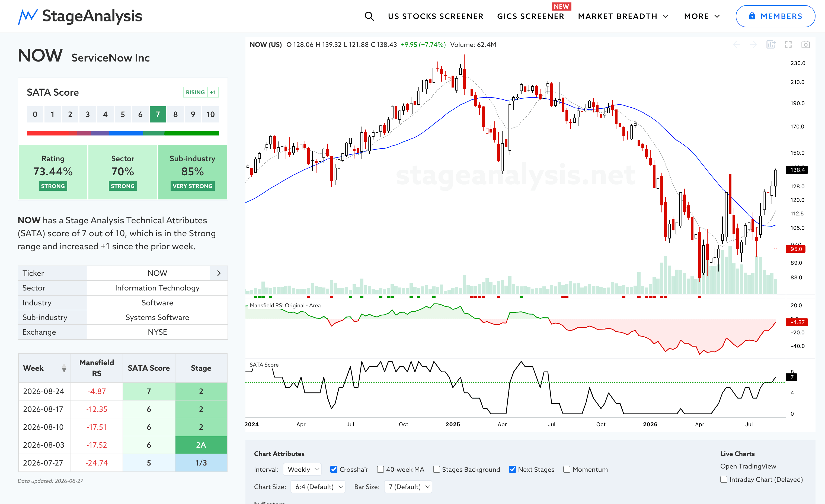Open the Chart Size dropdown
825x504 pixels.
(x=318, y=487)
